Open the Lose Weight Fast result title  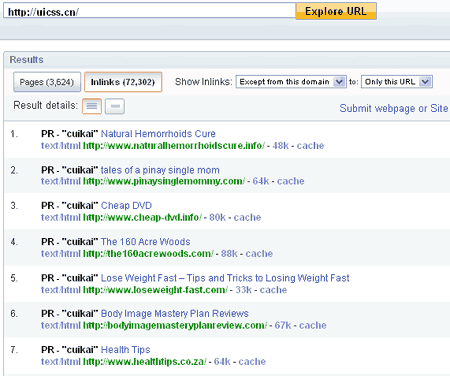click(225, 278)
